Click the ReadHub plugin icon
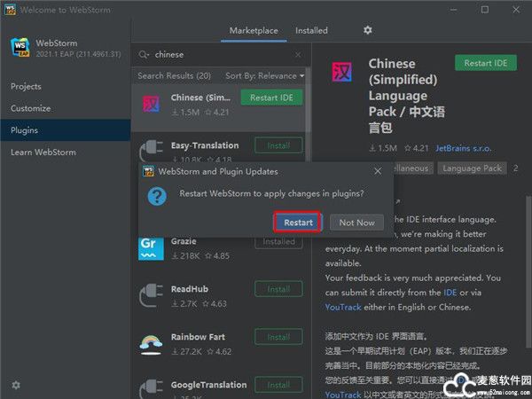Viewport: 532px width, 399px height. pos(151,295)
